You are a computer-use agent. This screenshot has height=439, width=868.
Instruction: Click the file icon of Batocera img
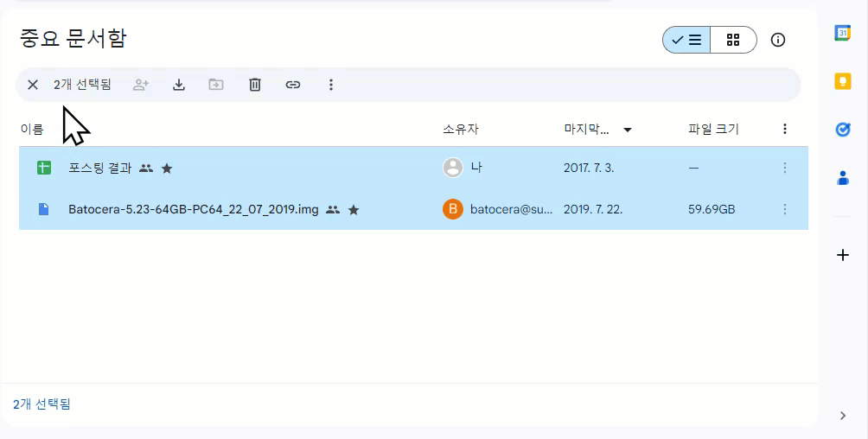point(44,209)
